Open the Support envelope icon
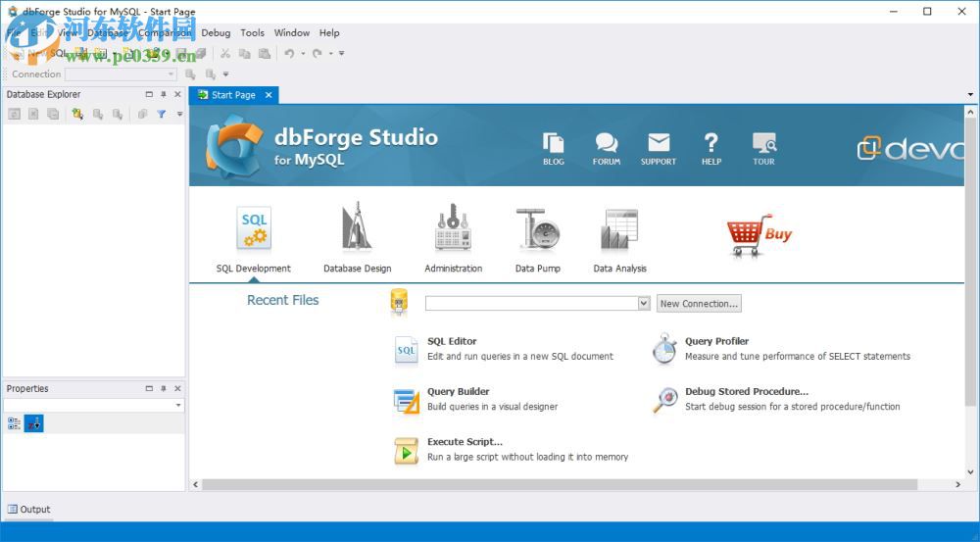 [x=659, y=143]
